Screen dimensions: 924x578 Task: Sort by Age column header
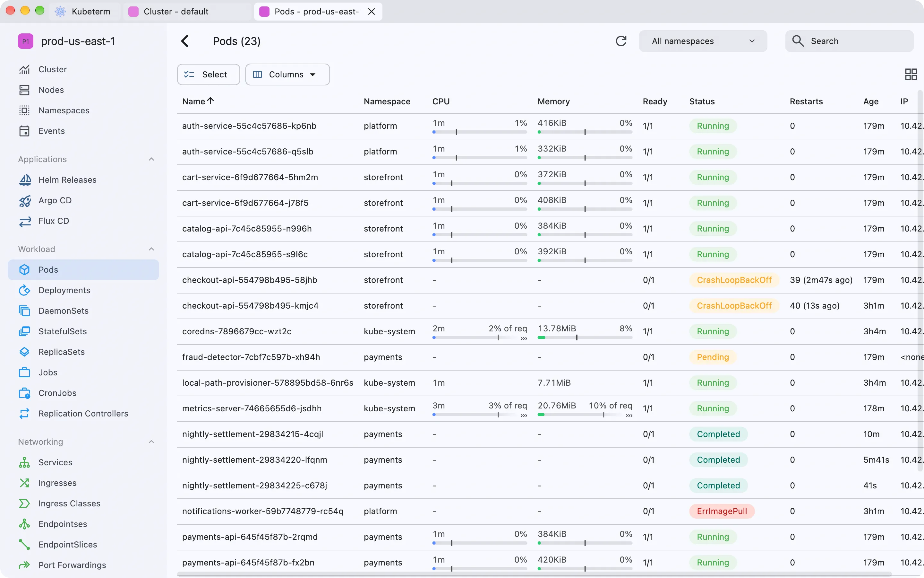(x=870, y=102)
